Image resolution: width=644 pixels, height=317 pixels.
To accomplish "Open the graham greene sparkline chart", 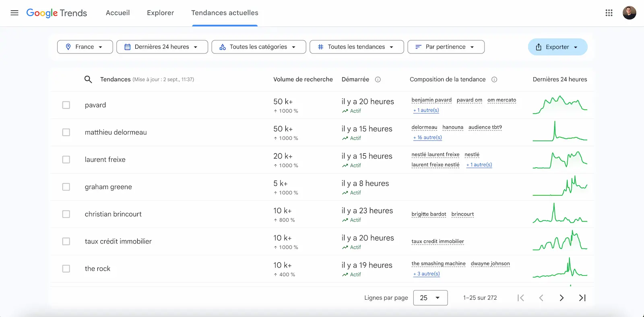I will (560, 186).
